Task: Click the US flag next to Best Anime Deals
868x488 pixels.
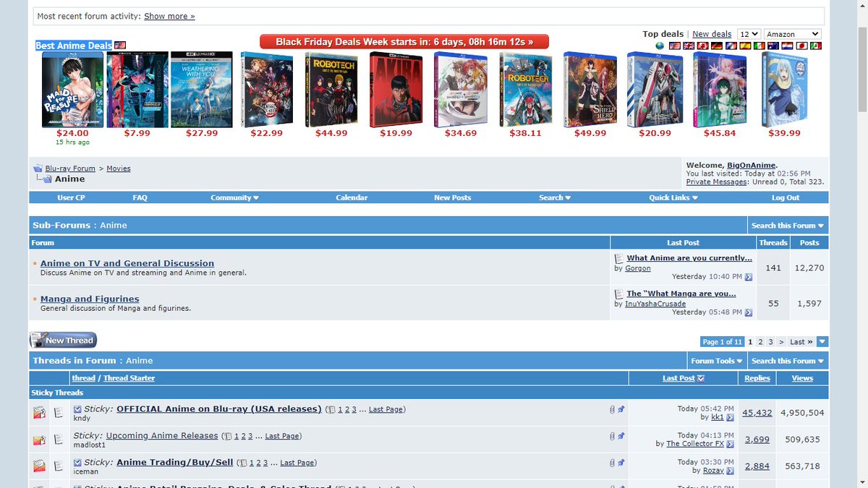Action: (x=120, y=46)
